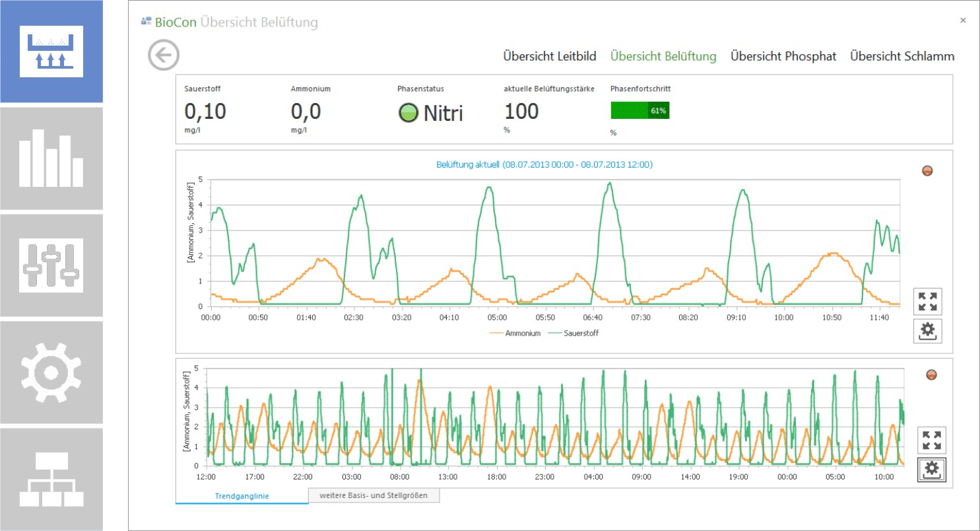
Task: Expand the upper chart to fullscreen
Action: (x=928, y=302)
